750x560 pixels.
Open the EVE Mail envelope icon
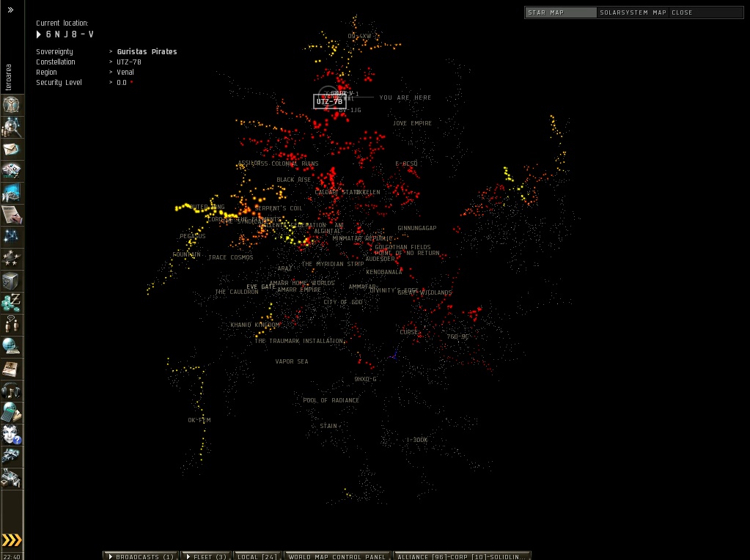pos(12,150)
